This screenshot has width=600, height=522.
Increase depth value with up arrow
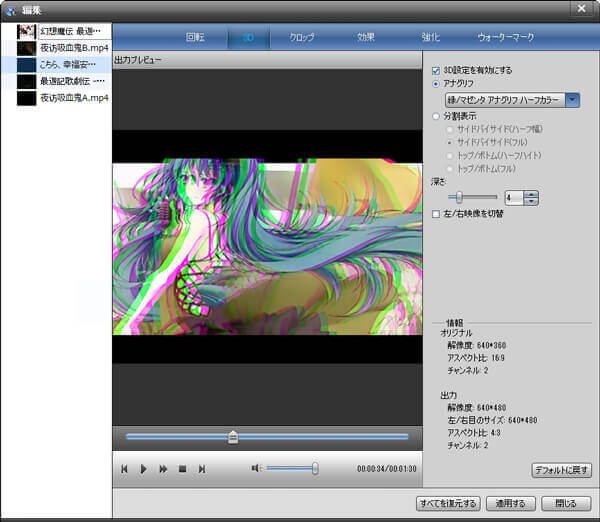531,194
